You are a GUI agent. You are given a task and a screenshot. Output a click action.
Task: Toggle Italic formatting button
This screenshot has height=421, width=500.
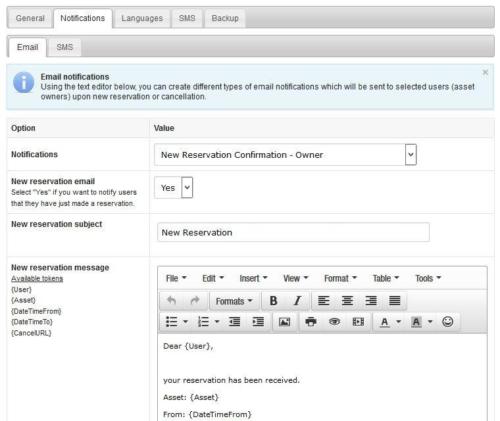pyautogui.click(x=297, y=301)
